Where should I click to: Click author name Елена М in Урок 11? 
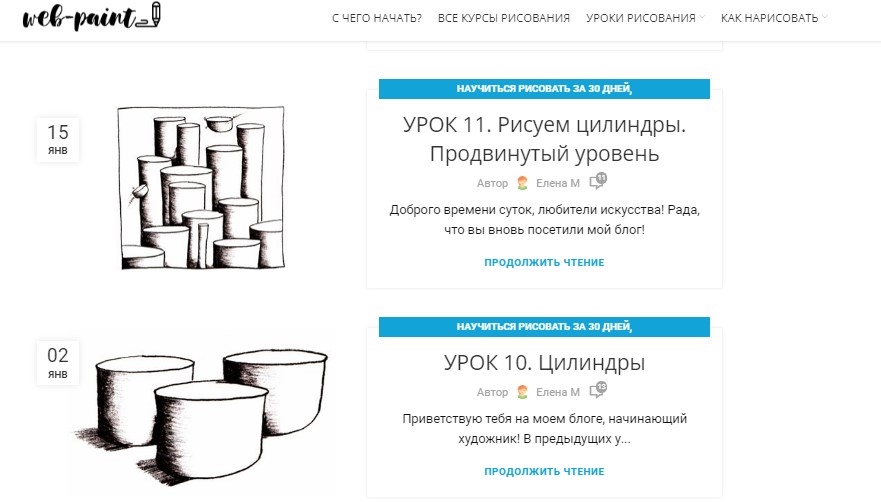pos(557,183)
